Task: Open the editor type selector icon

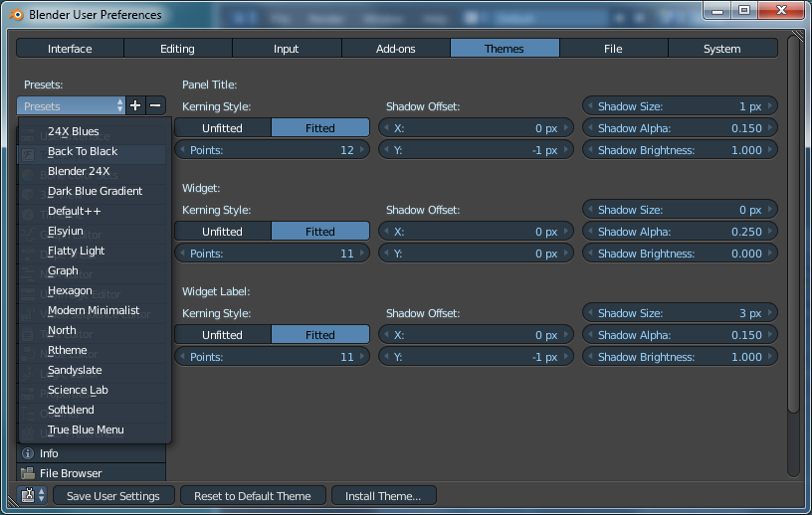Action: click(32, 496)
